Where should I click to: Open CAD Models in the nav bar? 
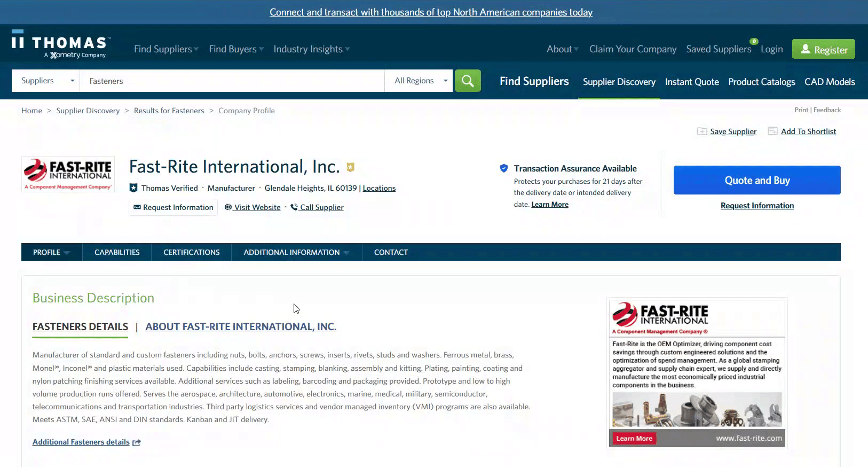click(x=830, y=82)
